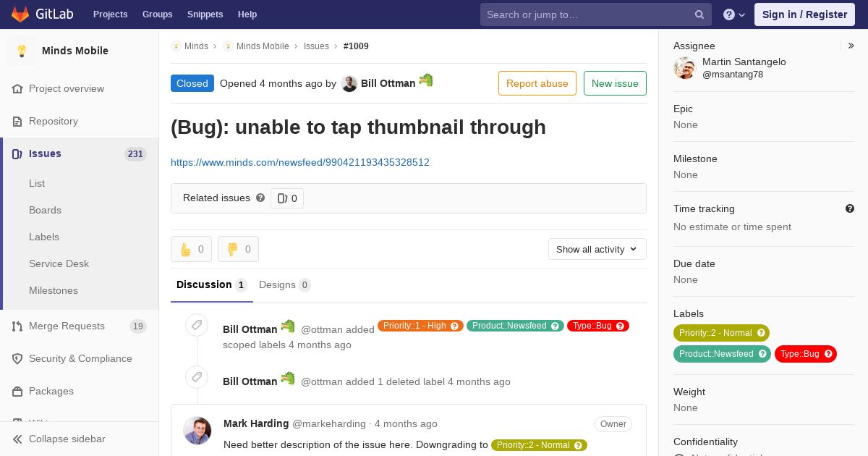Click red Type::Bug label in activity
This screenshot has width=868, height=456.
[598, 326]
